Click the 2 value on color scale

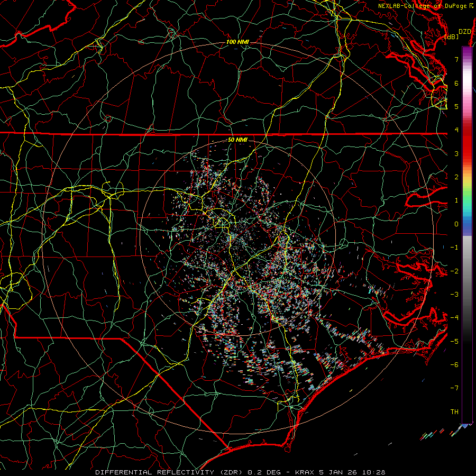[x=456, y=177]
